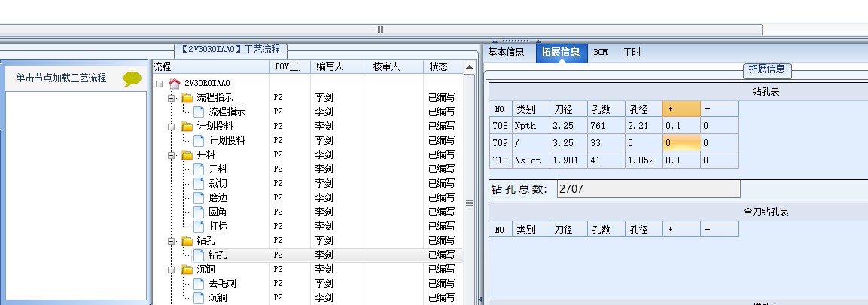The image size is (868, 305).
Task: Click the T10 row number cell
Action: click(501, 160)
